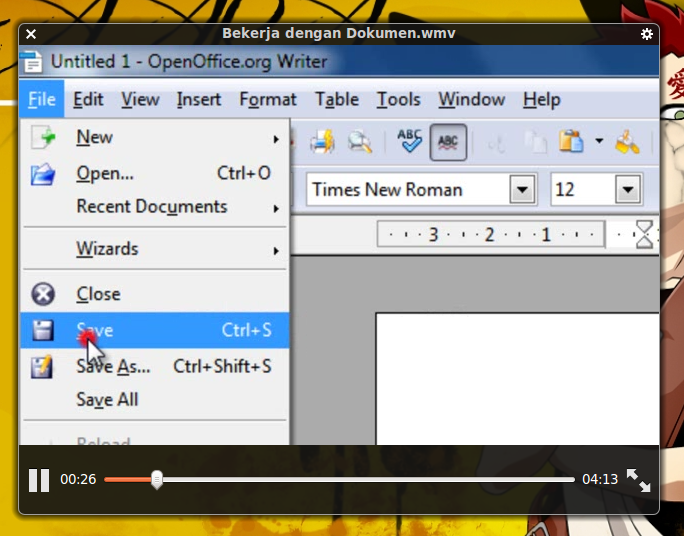Pause the video playback
The height and width of the screenshot is (536, 684).
point(39,480)
